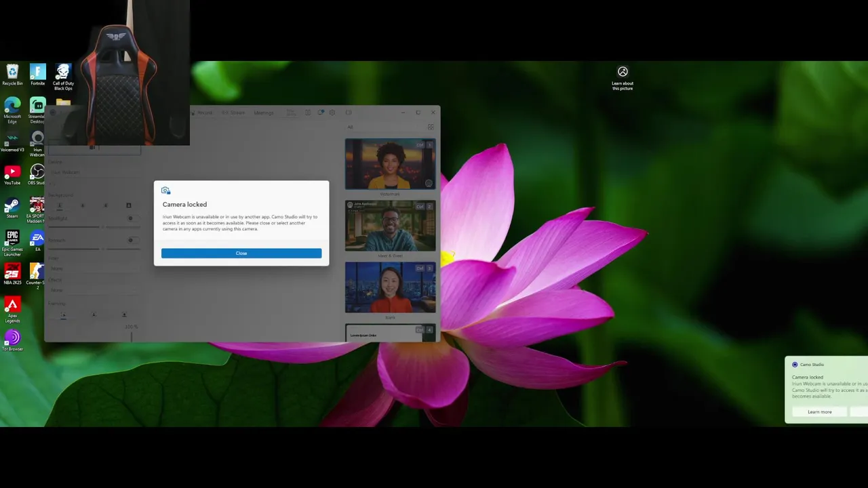Adjust the Retouch intensity slider
Screen dimensions: 868x488
tap(94, 249)
